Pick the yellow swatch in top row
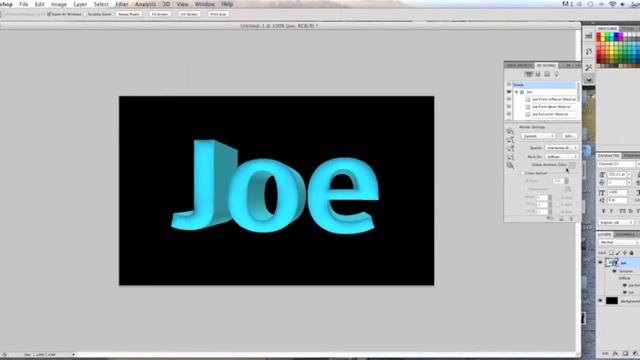This screenshot has height=360, width=640. 603,36
